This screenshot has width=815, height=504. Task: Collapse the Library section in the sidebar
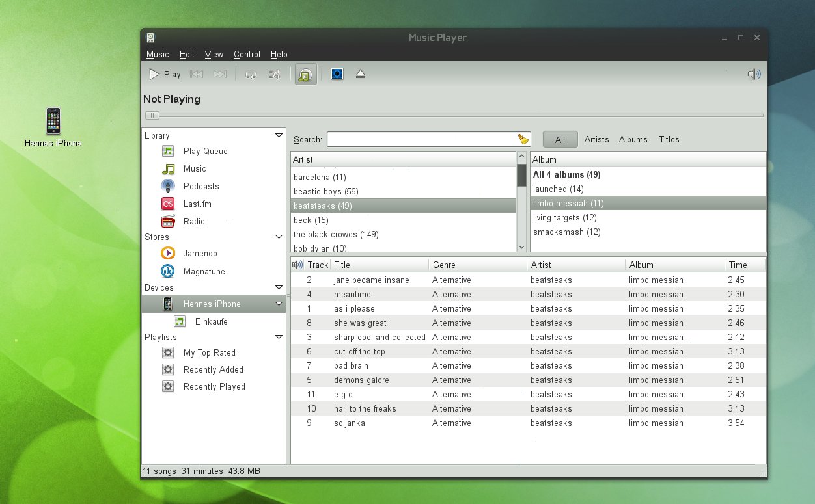point(279,135)
